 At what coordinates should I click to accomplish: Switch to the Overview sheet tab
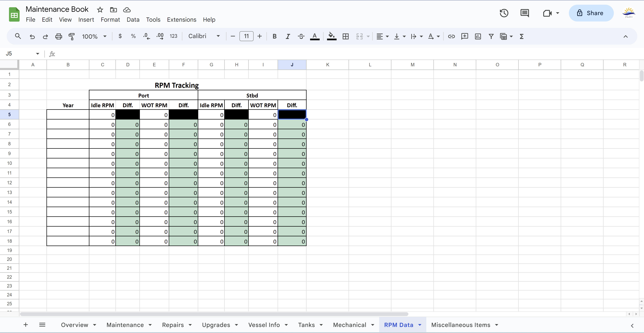74,325
